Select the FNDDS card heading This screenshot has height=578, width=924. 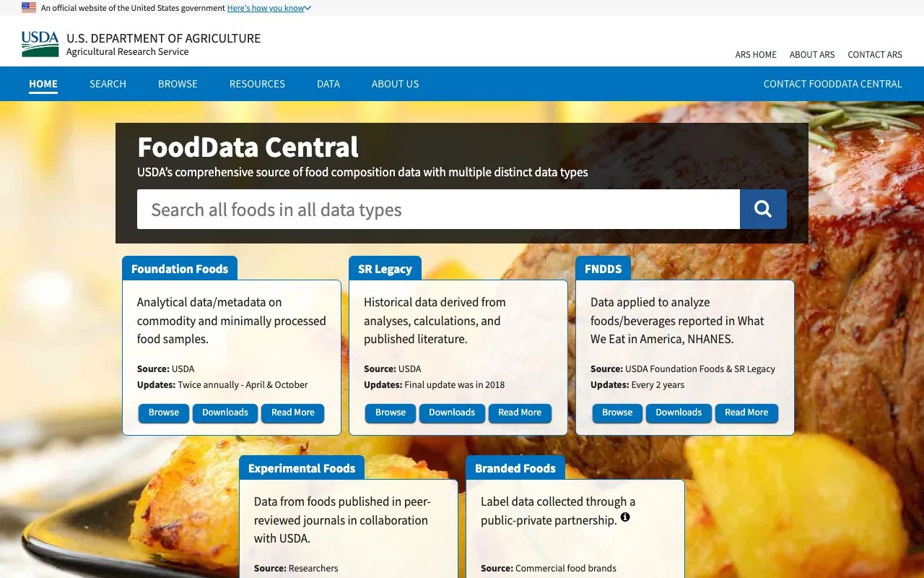pos(603,269)
